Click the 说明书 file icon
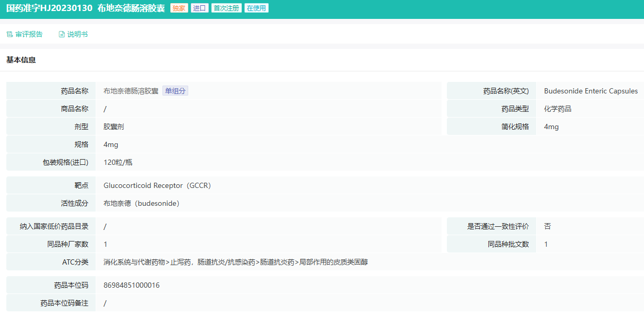The height and width of the screenshot is (315, 644). tap(62, 35)
